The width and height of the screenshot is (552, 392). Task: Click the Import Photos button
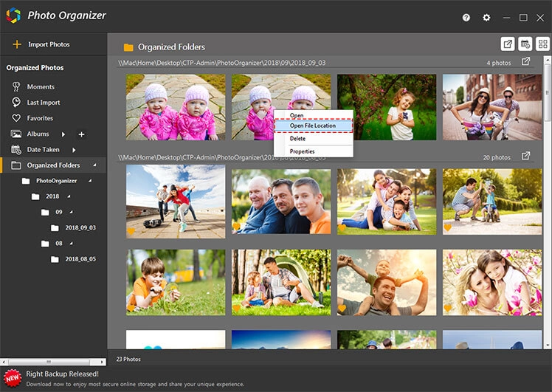tap(49, 44)
